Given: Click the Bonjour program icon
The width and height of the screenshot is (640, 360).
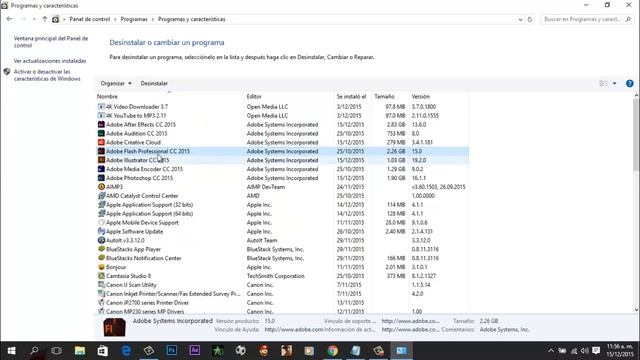Looking at the screenshot, I should coord(101,267).
